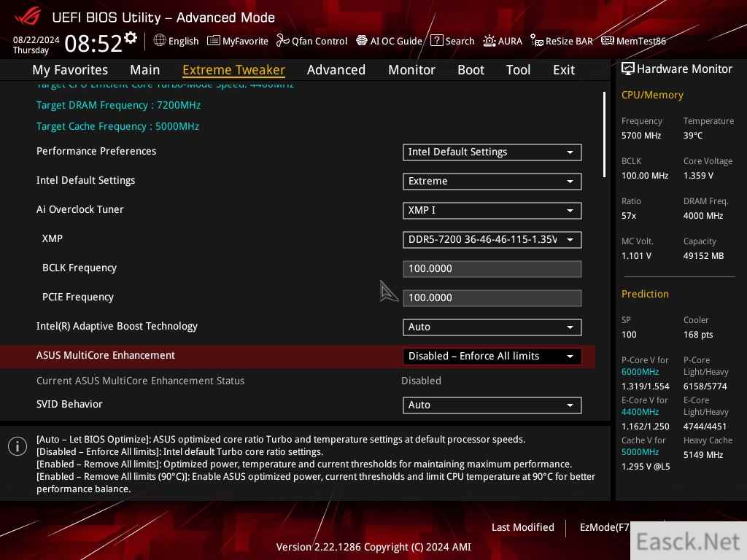Click the 6000MHz P-Core prediction value
The width and height of the screenshot is (747, 560).
coord(640,371)
